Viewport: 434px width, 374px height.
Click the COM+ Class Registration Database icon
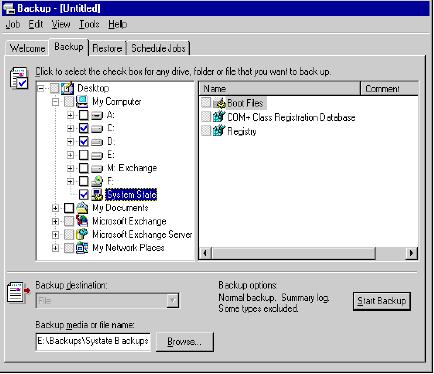(x=219, y=117)
